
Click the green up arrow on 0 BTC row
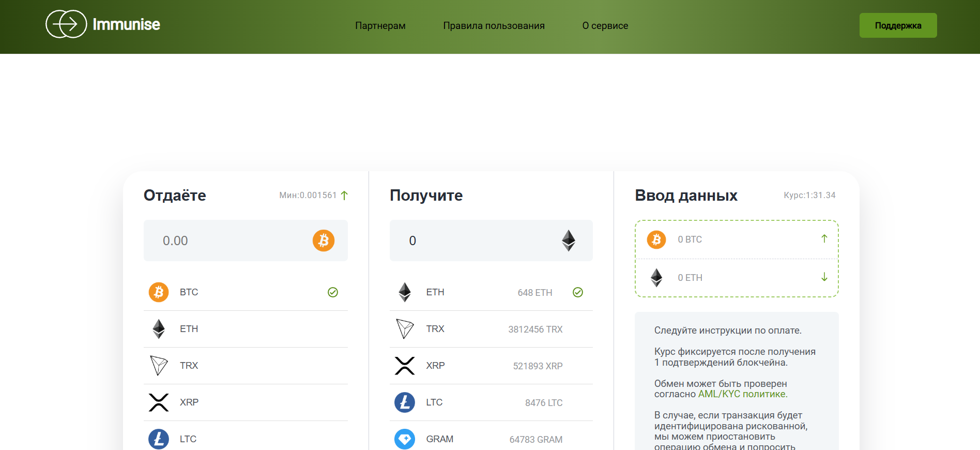(x=824, y=238)
